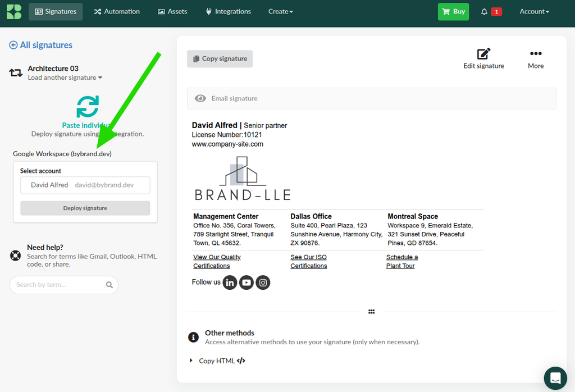
Task: Expand Load another signature dropdown
Action: click(x=65, y=78)
